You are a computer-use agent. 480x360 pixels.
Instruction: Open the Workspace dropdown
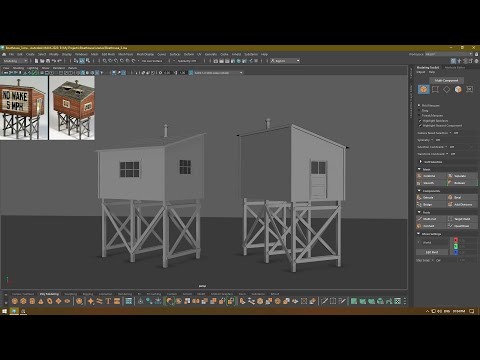tap(449, 54)
